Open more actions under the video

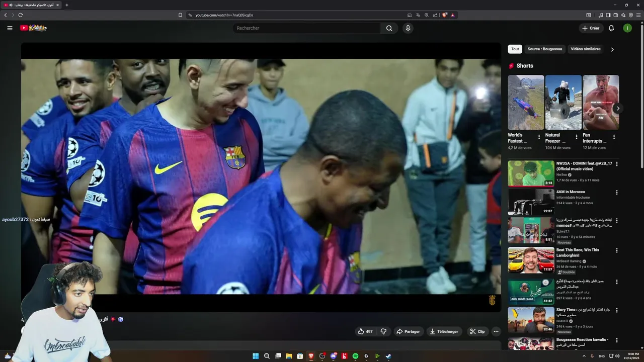coord(496,331)
